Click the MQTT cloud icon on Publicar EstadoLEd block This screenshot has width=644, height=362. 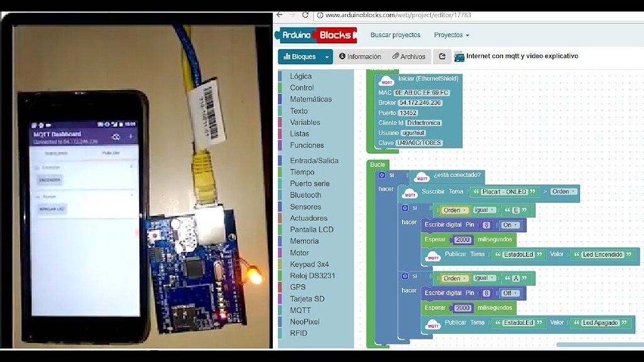(433, 256)
